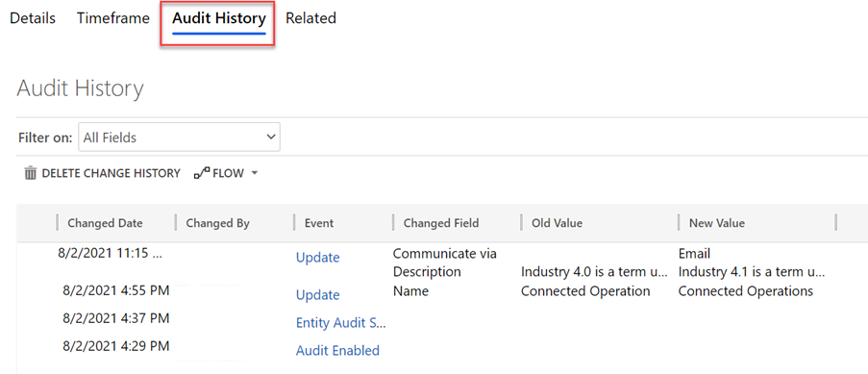Click the Description changed field
The width and height of the screenshot is (868, 374).
(x=427, y=272)
